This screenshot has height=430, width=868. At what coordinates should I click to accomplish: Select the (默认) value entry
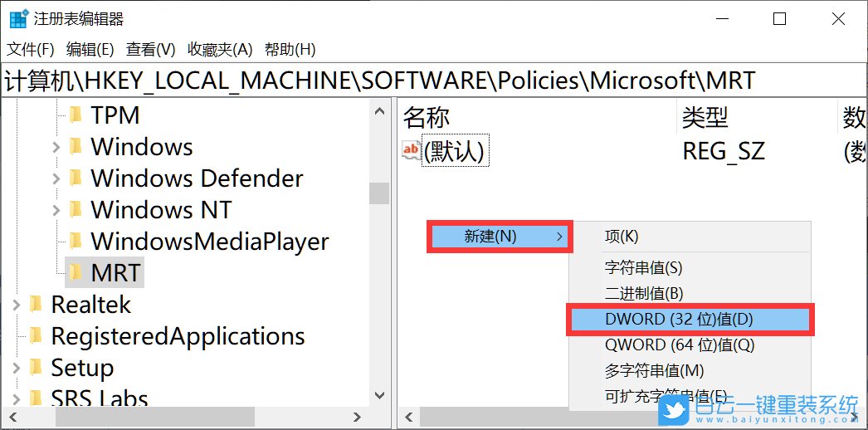pos(455,150)
